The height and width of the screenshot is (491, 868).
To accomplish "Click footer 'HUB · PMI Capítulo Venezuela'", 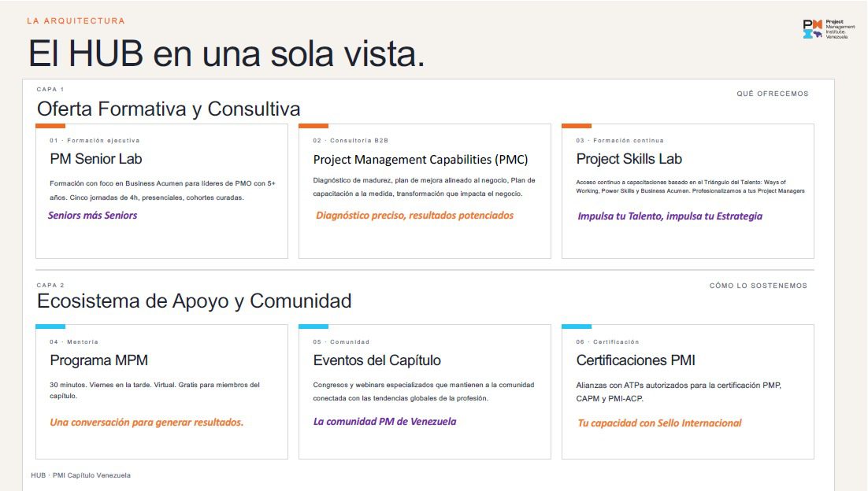I will tap(81, 475).
